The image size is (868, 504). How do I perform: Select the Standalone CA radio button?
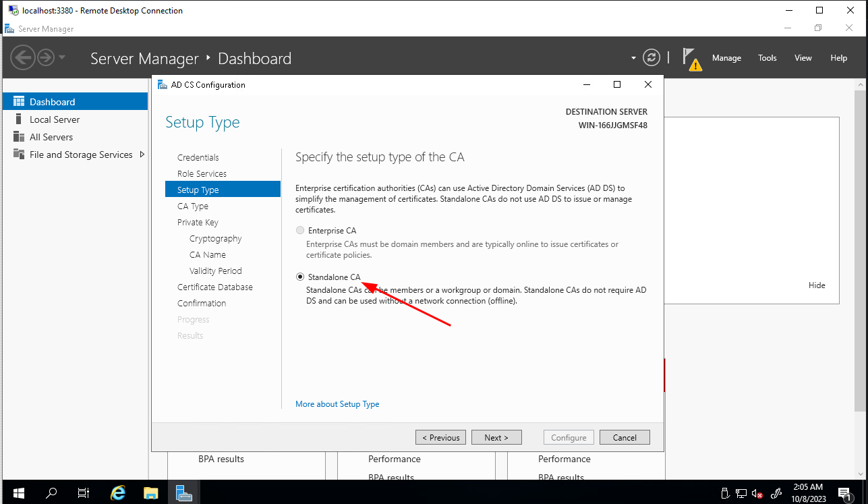pyautogui.click(x=300, y=277)
